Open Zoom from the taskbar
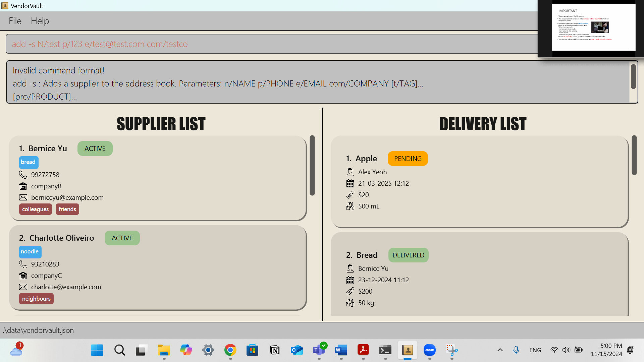644x362 pixels. 429,350
